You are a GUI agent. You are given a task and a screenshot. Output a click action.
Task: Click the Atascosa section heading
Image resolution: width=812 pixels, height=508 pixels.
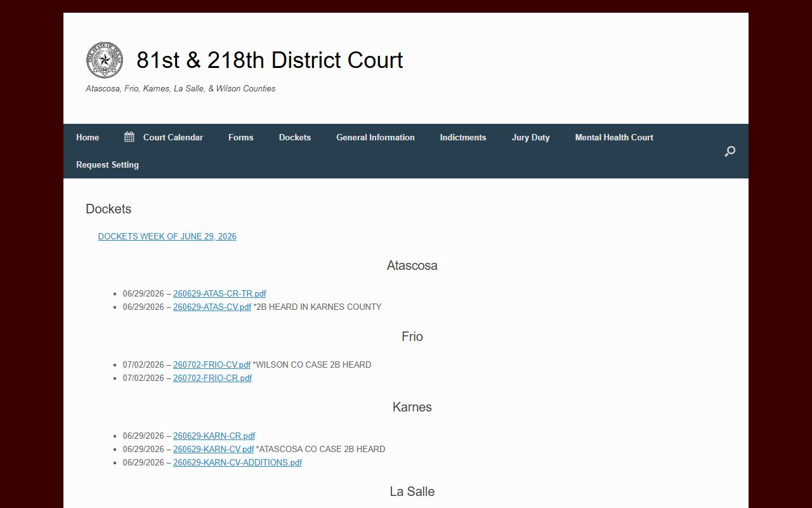(412, 265)
